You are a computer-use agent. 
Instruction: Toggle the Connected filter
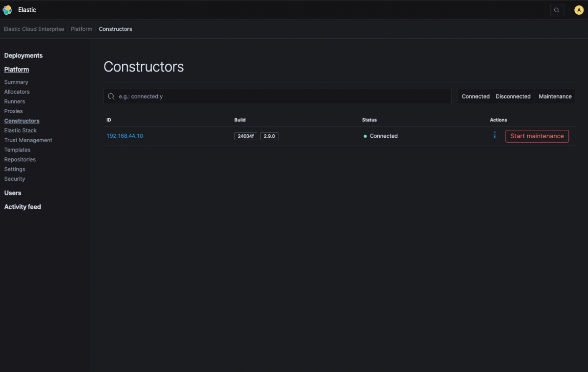pyautogui.click(x=475, y=97)
